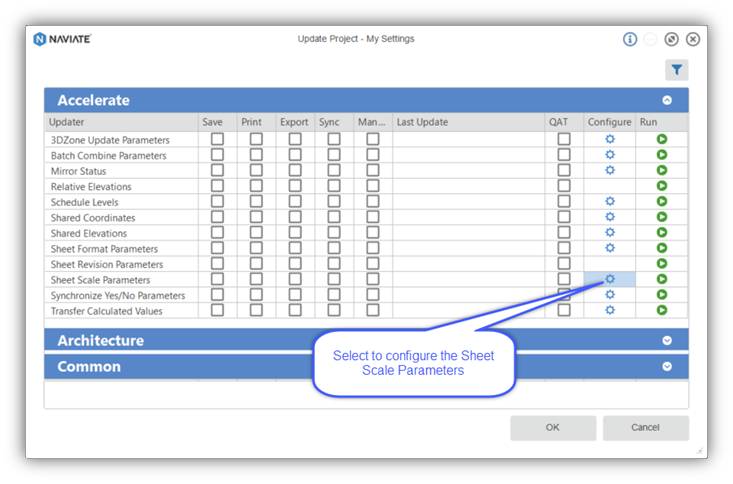Image resolution: width=733 pixels, height=484 pixels.
Task: Confirm settings with OK button
Action: (x=553, y=427)
